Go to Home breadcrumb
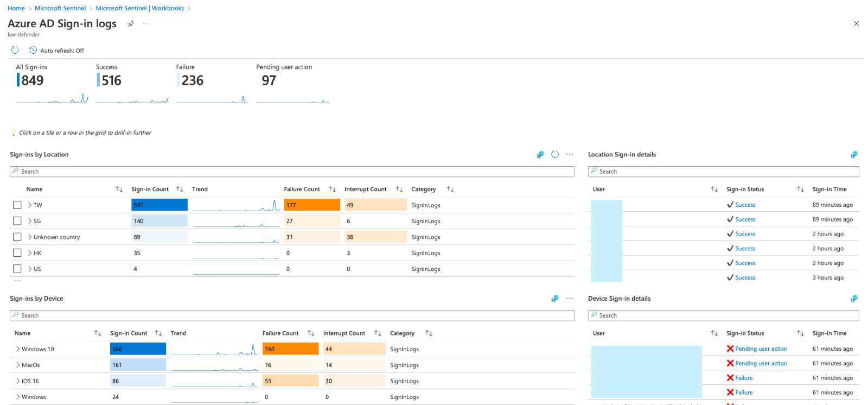The image size is (868, 405). click(x=16, y=8)
